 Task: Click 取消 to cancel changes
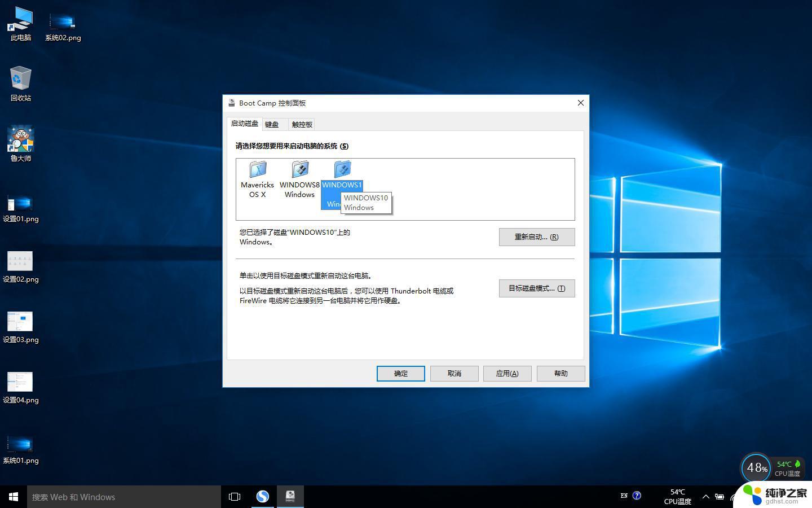pos(454,374)
